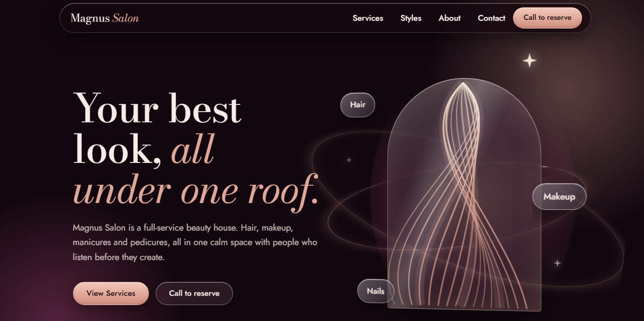Click the Magnus Salon logo
644x321 pixels.
104,18
